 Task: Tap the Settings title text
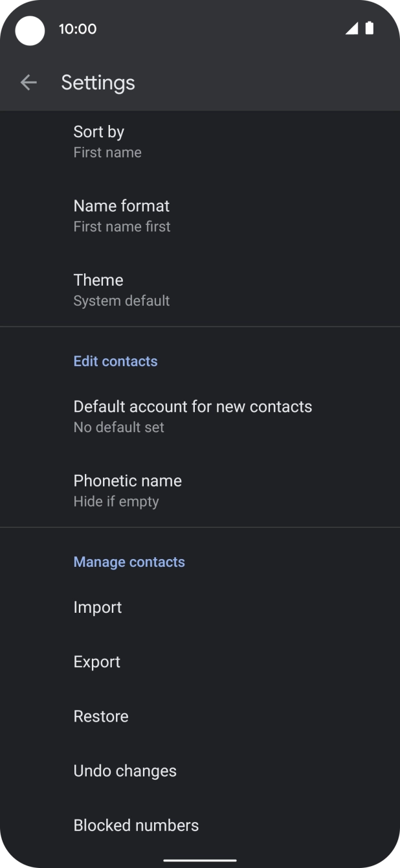[98, 82]
